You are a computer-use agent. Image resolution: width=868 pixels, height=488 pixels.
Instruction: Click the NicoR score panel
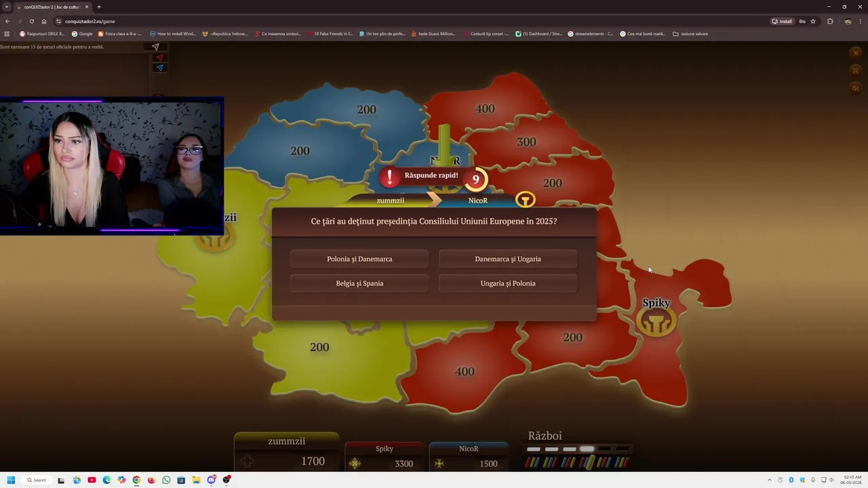[x=469, y=457]
